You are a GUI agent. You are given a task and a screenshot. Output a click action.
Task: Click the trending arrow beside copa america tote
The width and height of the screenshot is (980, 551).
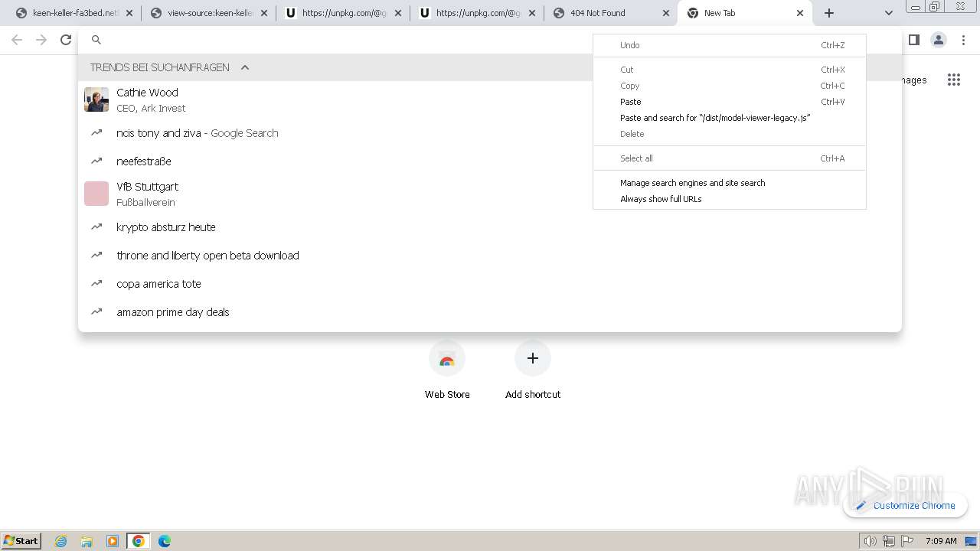click(x=96, y=283)
